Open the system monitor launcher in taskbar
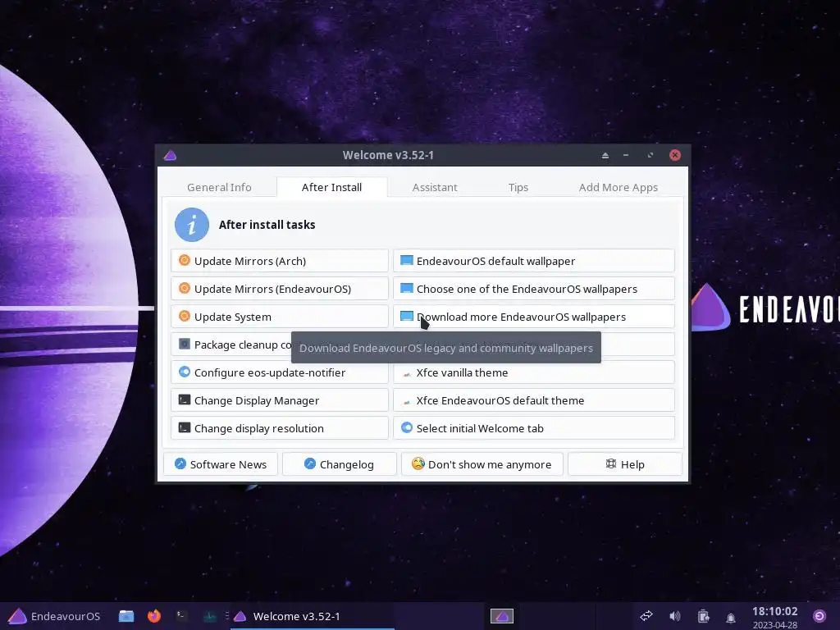The width and height of the screenshot is (840, 630). point(210,616)
